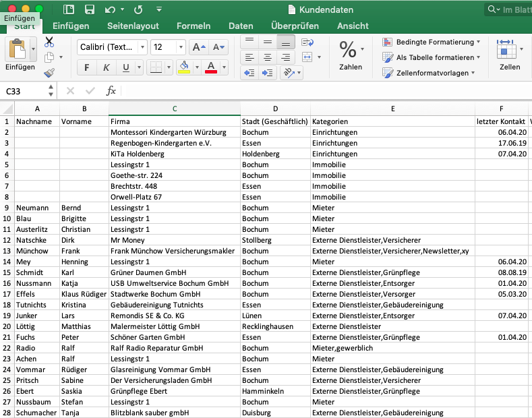The height and width of the screenshot is (418, 532).
Task: Expand the text orientation dropdown arrow
Action: coord(299,73)
